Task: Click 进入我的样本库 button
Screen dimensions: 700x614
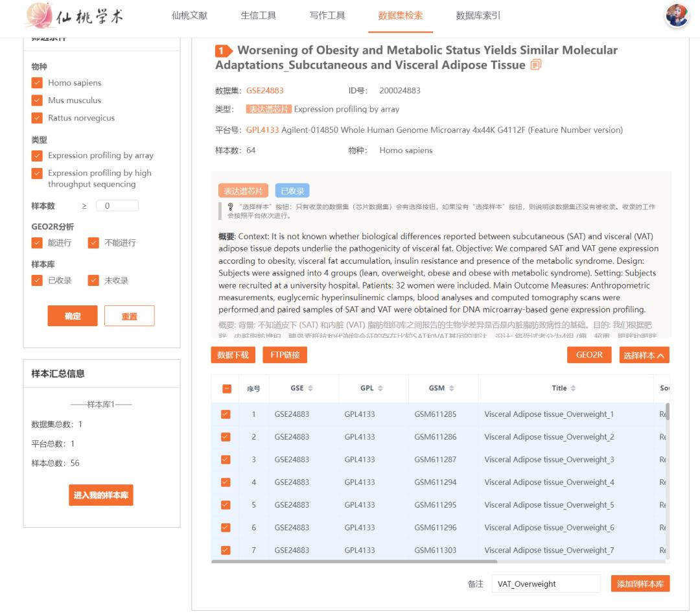Action: pos(101,495)
